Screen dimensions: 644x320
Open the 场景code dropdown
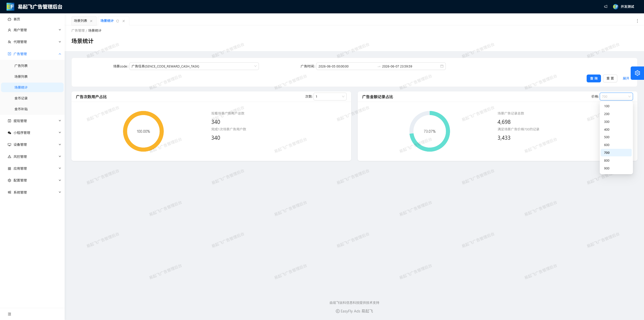pyautogui.click(x=194, y=66)
